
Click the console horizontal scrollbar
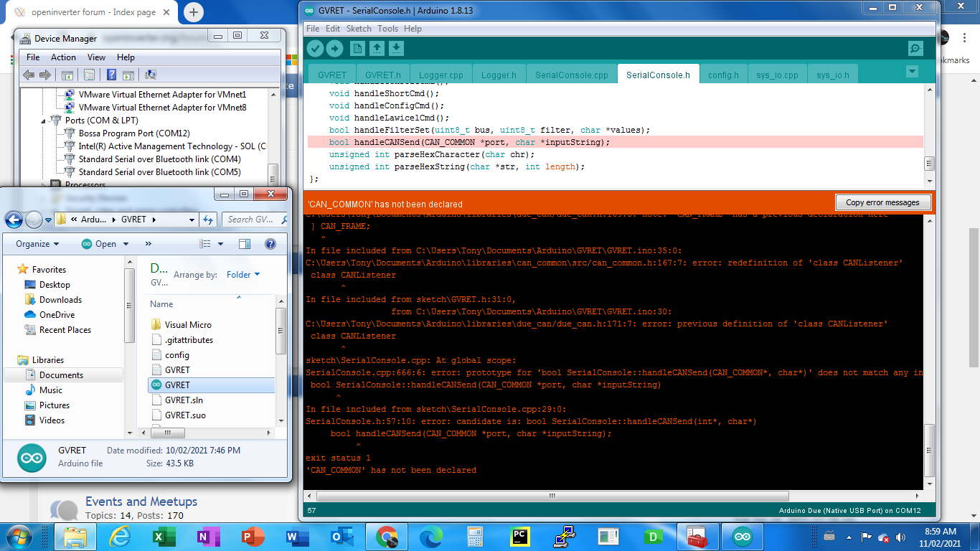(552, 496)
